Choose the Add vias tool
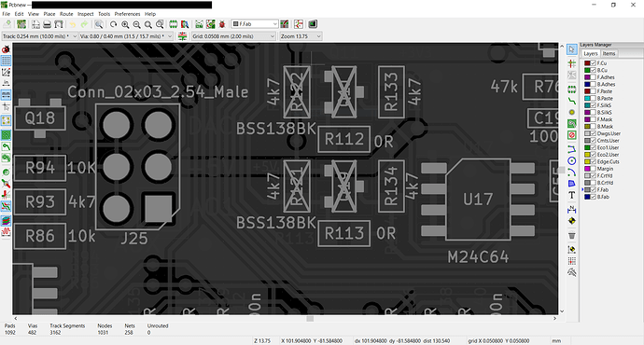 coord(572,112)
